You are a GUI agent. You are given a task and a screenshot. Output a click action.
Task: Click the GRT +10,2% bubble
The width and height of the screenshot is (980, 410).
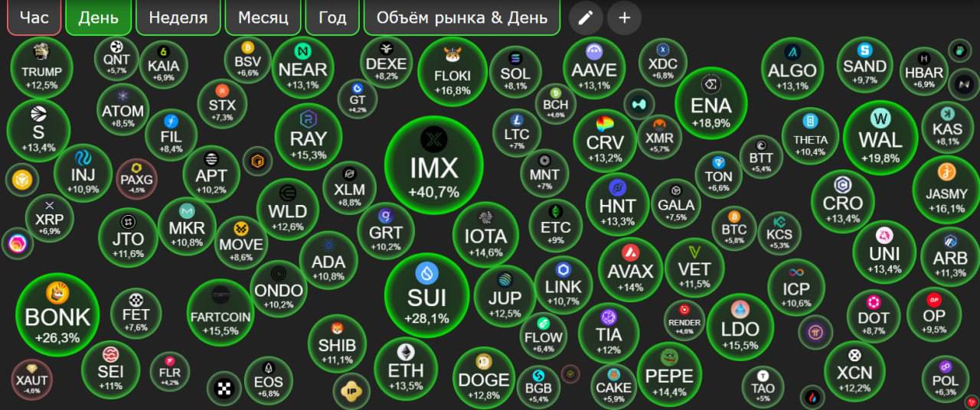tap(386, 231)
